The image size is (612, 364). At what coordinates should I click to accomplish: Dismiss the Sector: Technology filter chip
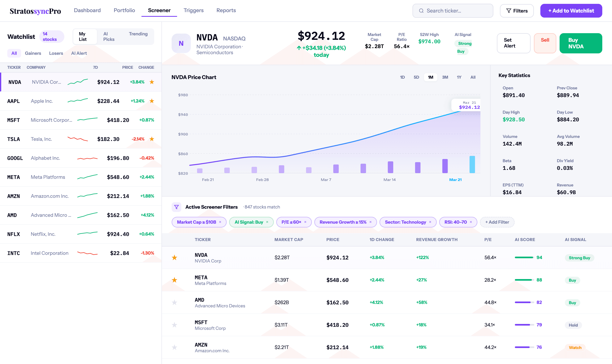[x=430, y=222]
